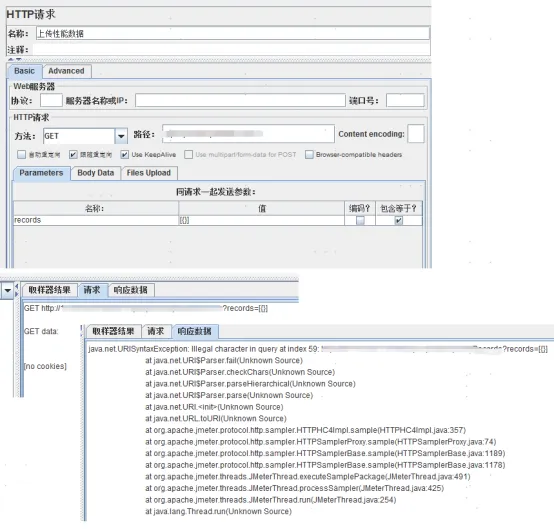Toggle Use multipart/form-data for POST checkbox
Viewport: 554px width, 529px height.
188,154
